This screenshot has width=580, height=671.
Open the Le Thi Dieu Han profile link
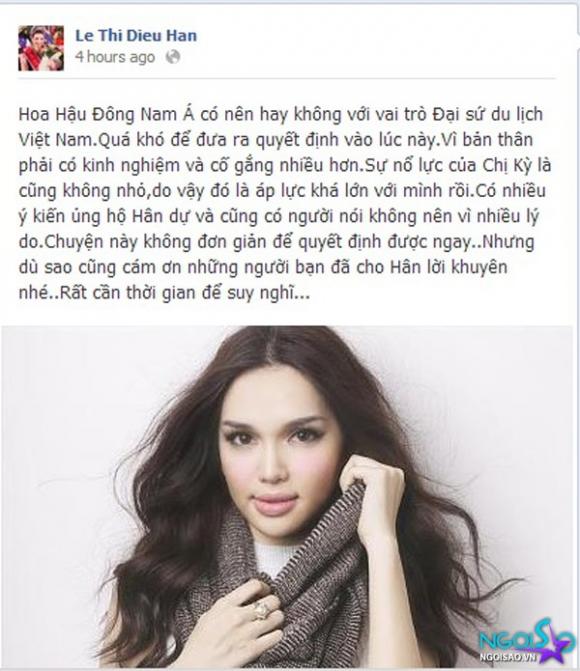coord(136,35)
